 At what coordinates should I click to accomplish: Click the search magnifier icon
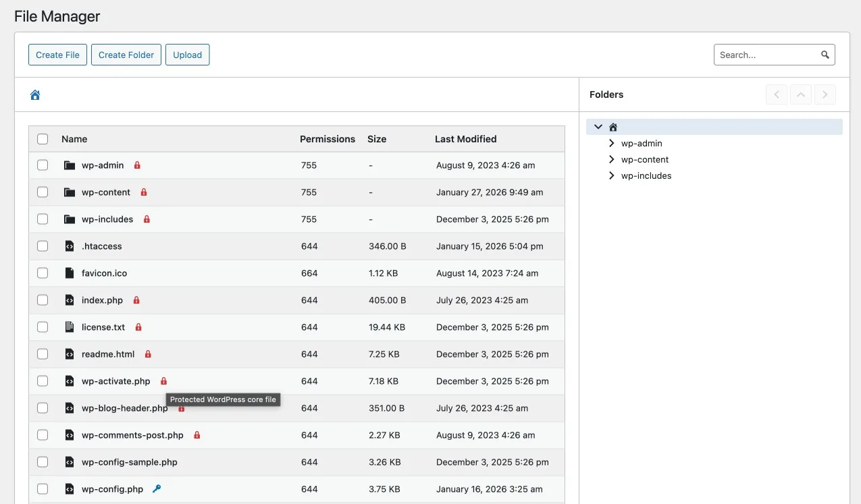tap(825, 55)
